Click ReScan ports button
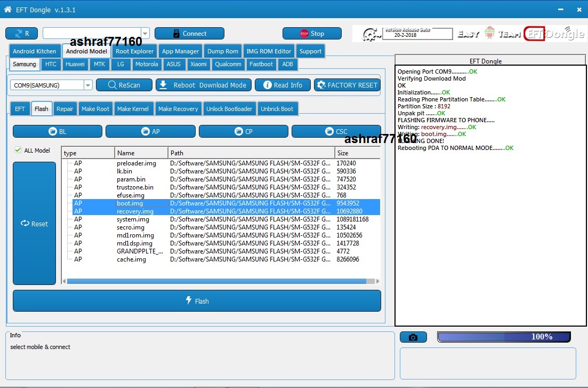 124,85
